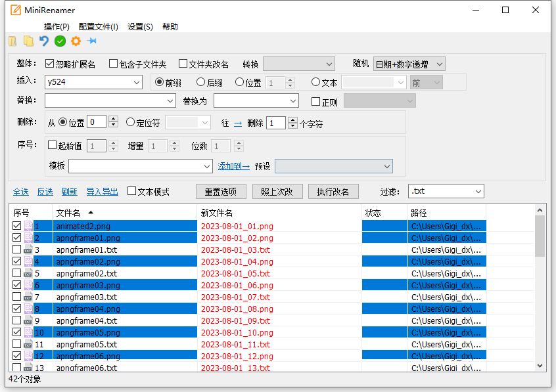Click the file list vertical scrollbar thumb
This screenshot has width=556, height=392.
tap(540, 236)
